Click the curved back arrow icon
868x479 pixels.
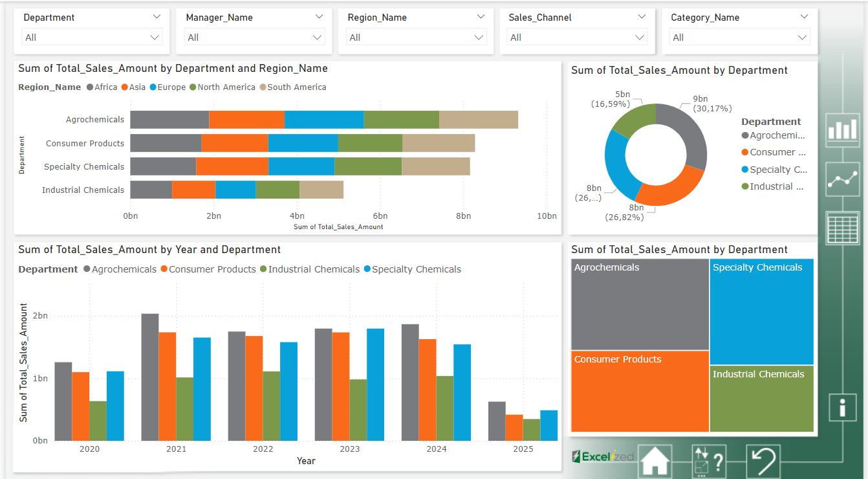(763, 462)
